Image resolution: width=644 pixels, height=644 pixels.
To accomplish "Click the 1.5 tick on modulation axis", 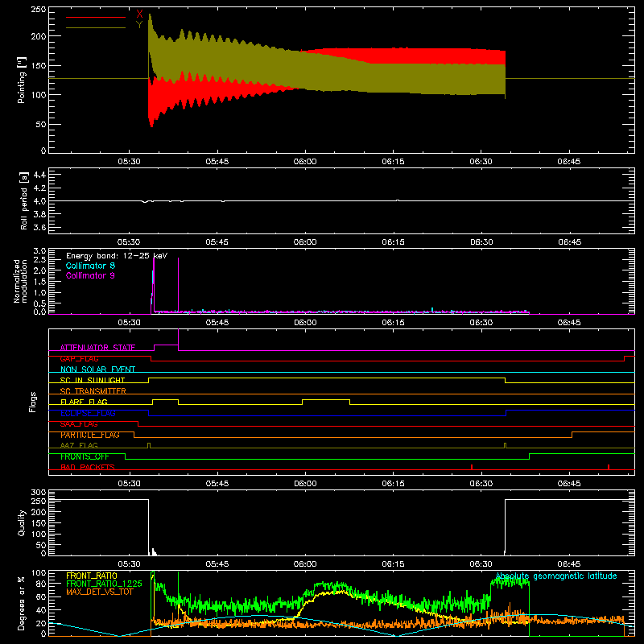I will click(x=39, y=282).
